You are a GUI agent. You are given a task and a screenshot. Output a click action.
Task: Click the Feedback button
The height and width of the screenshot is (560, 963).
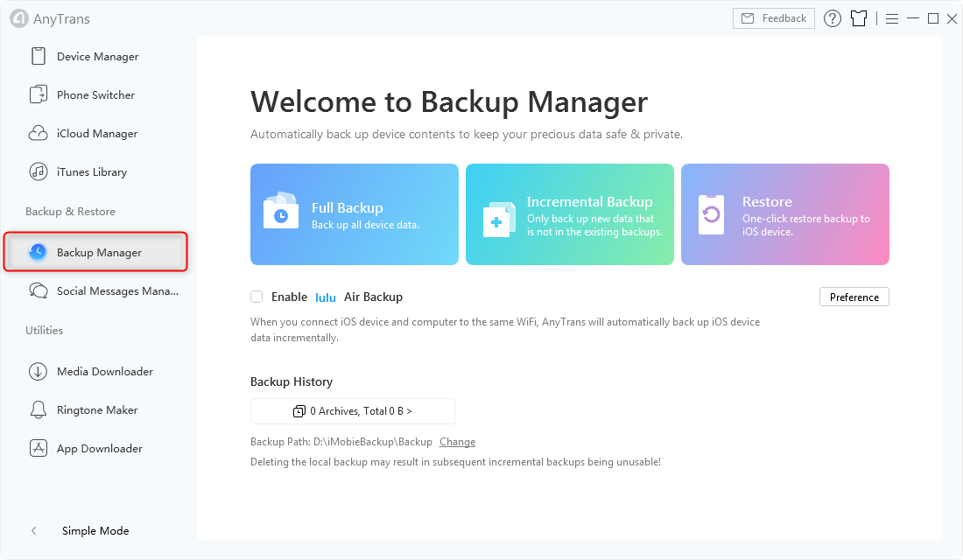(x=774, y=18)
